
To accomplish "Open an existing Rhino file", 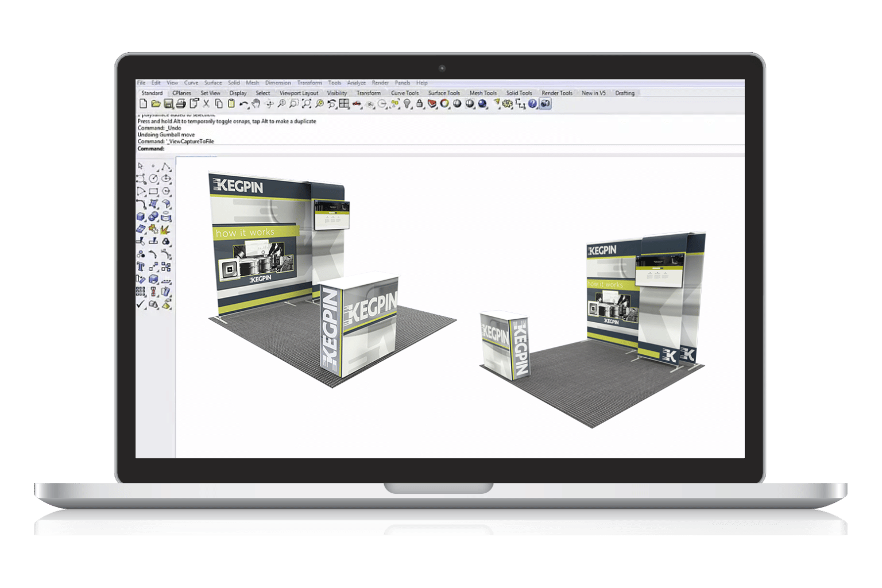I will [x=157, y=105].
